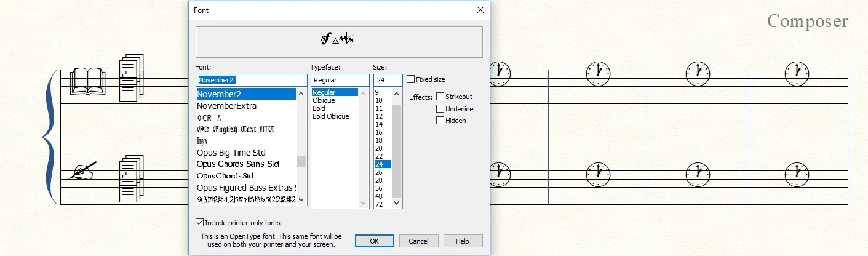This screenshot has height=256, width=868.
Task: Select the blue brace joining the staves
Action: click(x=50, y=137)
